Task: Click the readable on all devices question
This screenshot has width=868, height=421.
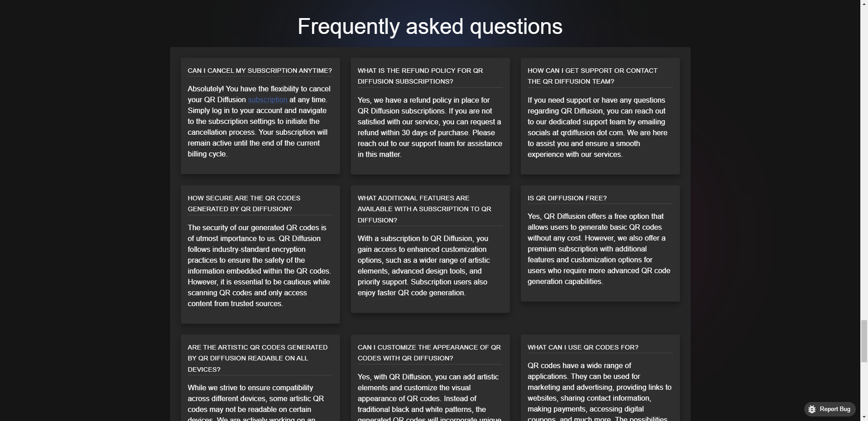Action: 258,358
